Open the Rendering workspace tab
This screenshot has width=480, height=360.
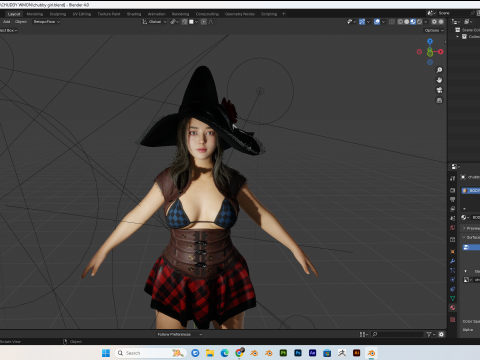tap(180, 14)
